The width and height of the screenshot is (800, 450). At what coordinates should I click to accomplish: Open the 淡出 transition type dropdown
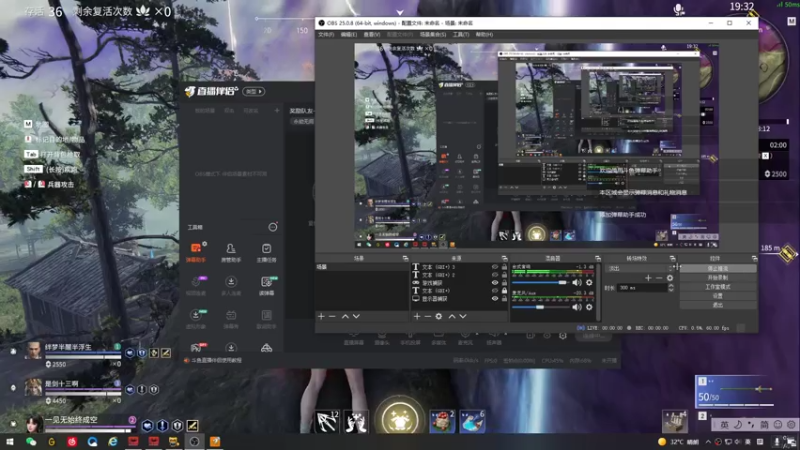coord(640,268)
